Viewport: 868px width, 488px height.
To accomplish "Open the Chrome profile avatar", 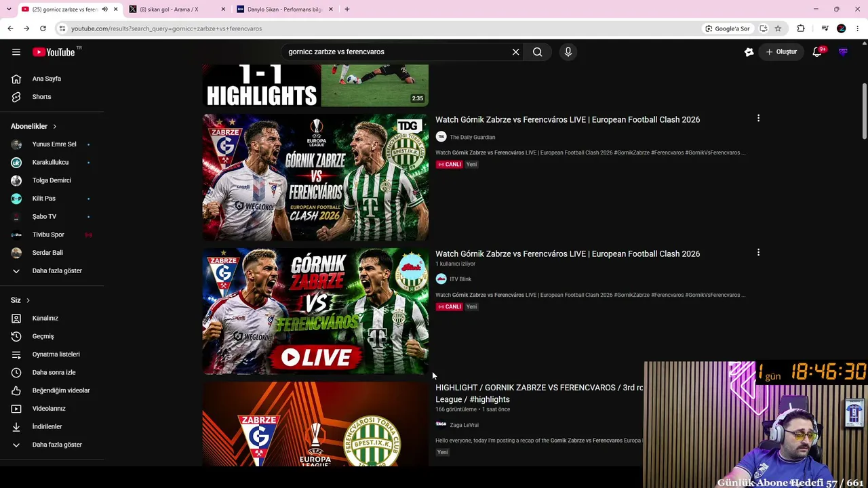I will (842, 28).
